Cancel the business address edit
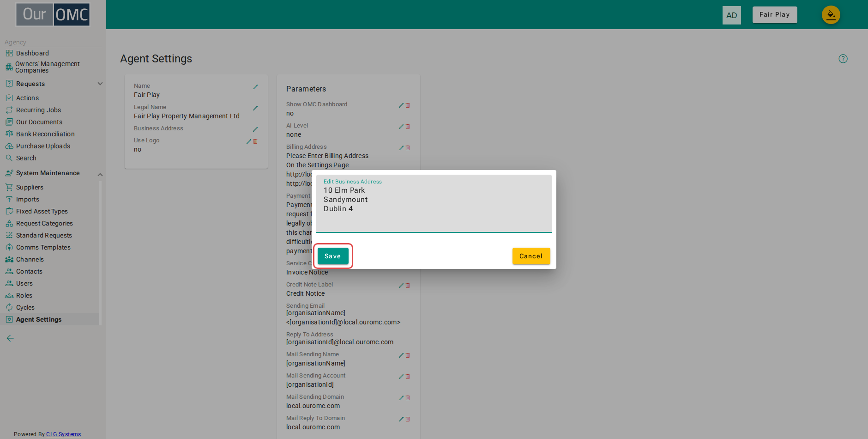Image resolution: width=868 pixels, height=439 pixels. pos(531,256)
